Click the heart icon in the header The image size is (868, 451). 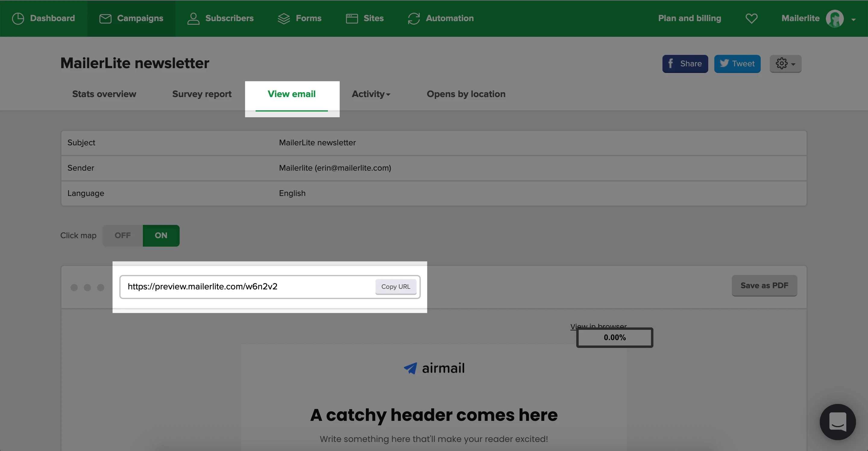pos(751,18)
